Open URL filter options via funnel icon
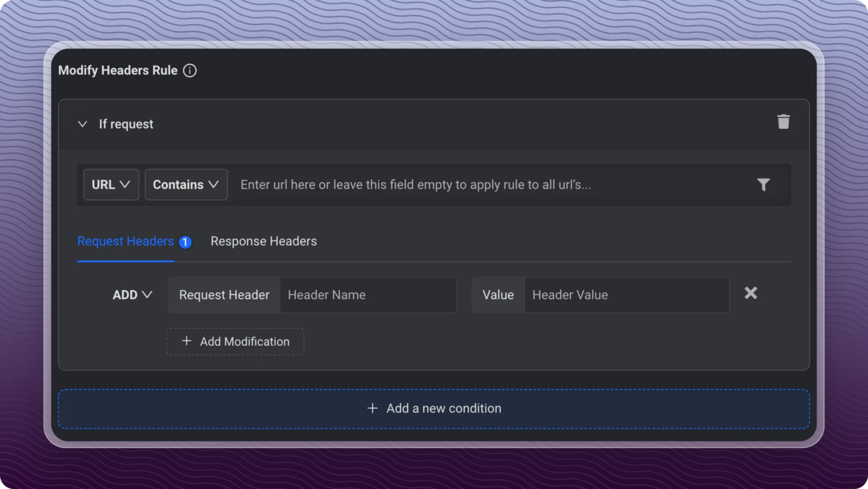The height and width of the screenshot is (489, 868). click(763, 184)
